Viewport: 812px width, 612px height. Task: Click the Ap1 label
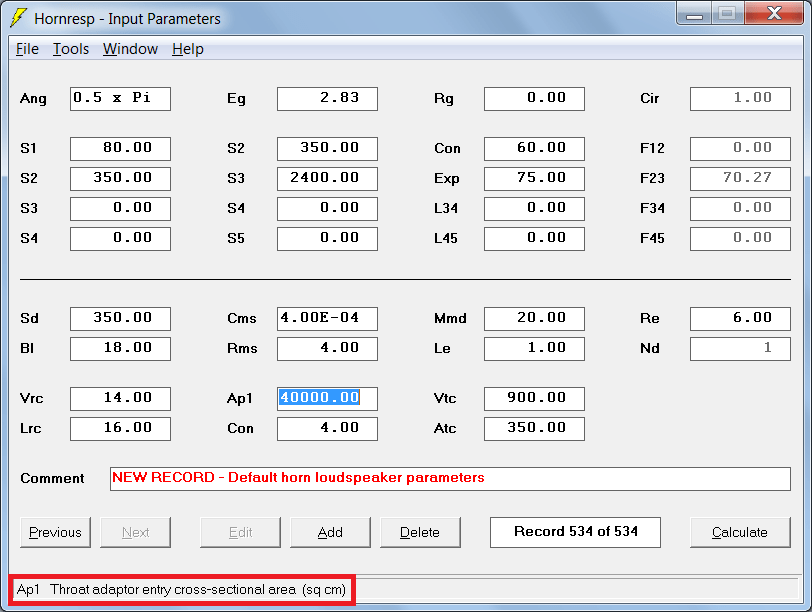pyautogui.click(x=240, y=399)
